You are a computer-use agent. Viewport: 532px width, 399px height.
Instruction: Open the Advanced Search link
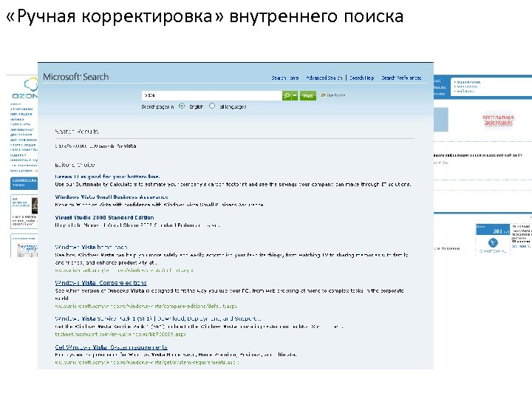point(324,78)
